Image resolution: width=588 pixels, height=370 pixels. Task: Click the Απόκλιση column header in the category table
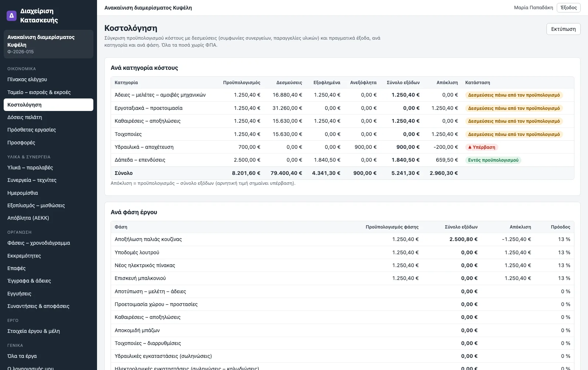[x=447, y=83]
